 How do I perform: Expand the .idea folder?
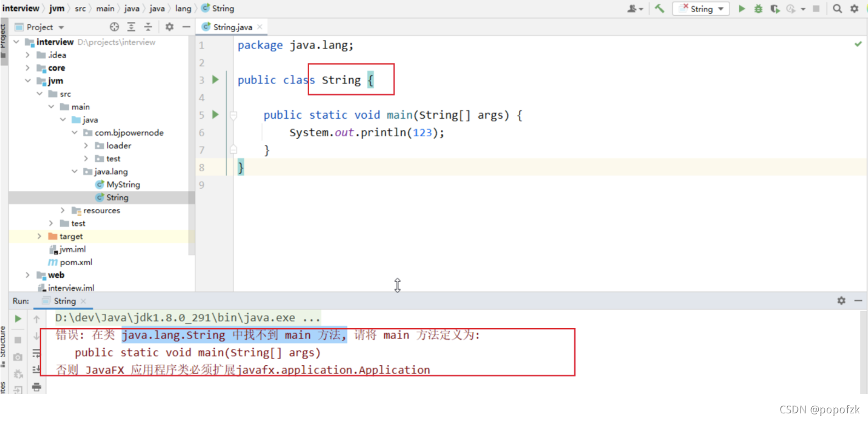28,55
